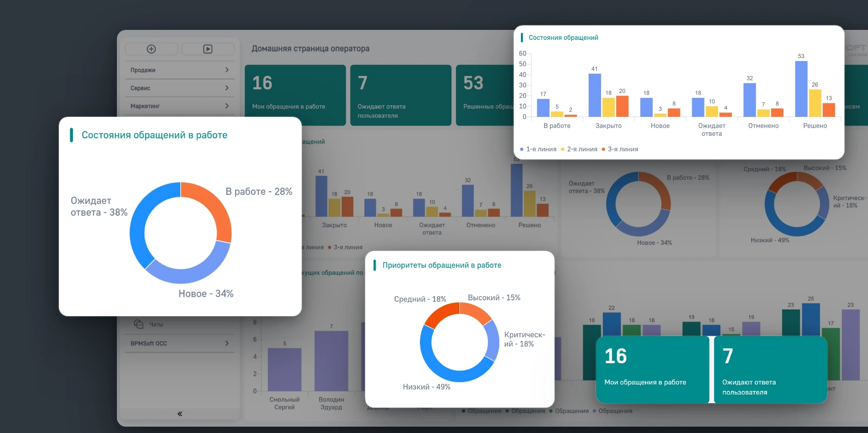Click the В работе axis label in front chart
Viewport: 868px width, 433px height.
point(557,126)
